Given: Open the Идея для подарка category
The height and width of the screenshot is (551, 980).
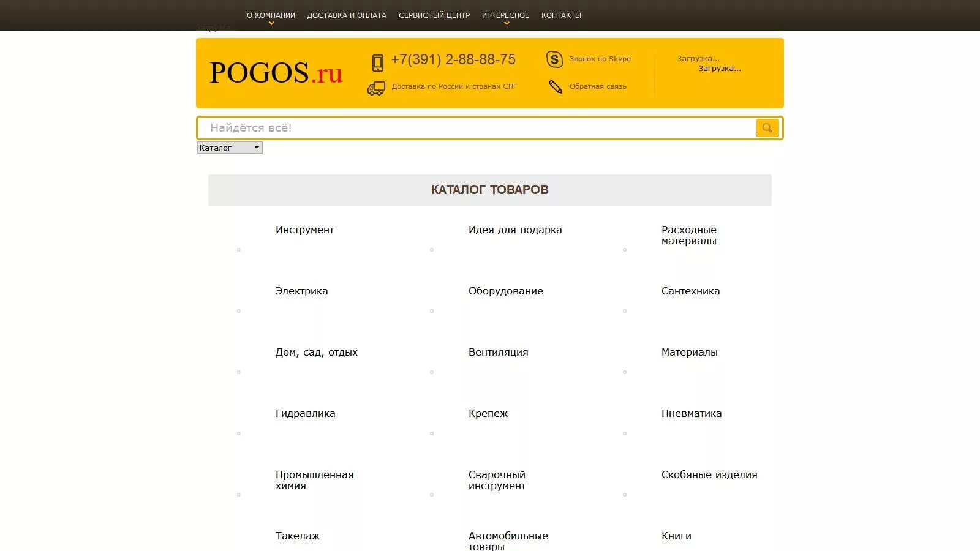Looking at the screenshot, I should [x=515, y=230].
